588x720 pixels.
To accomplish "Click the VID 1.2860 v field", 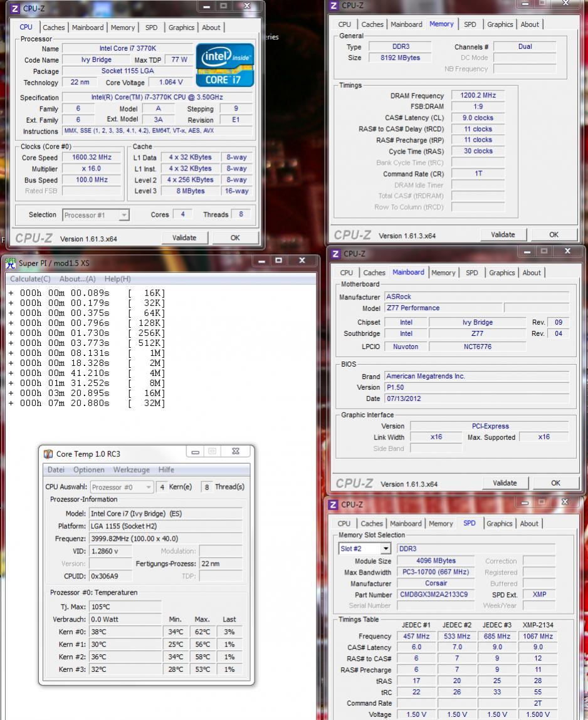I will pos(110,551).
